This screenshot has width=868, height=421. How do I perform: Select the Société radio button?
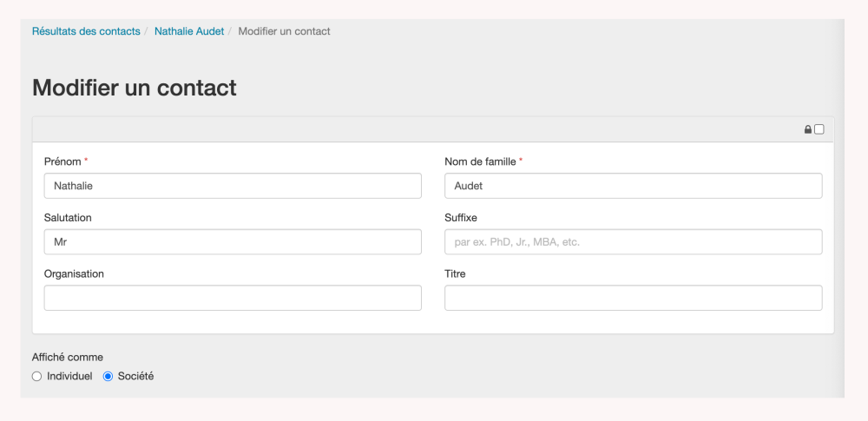tap(108, 377)
